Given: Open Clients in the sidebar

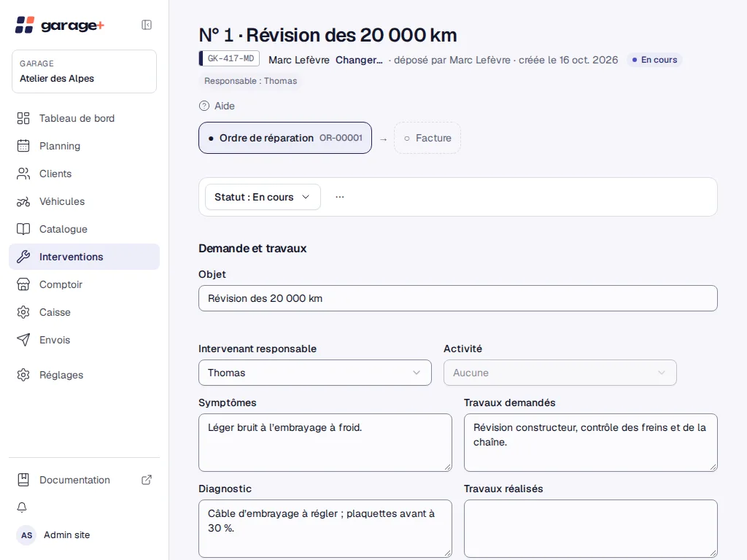Looking at the screenshot, I should point(85,174).
